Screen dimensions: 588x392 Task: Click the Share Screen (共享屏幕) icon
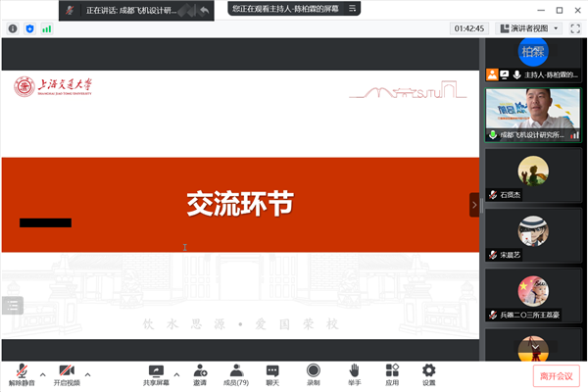click(155, 372)
